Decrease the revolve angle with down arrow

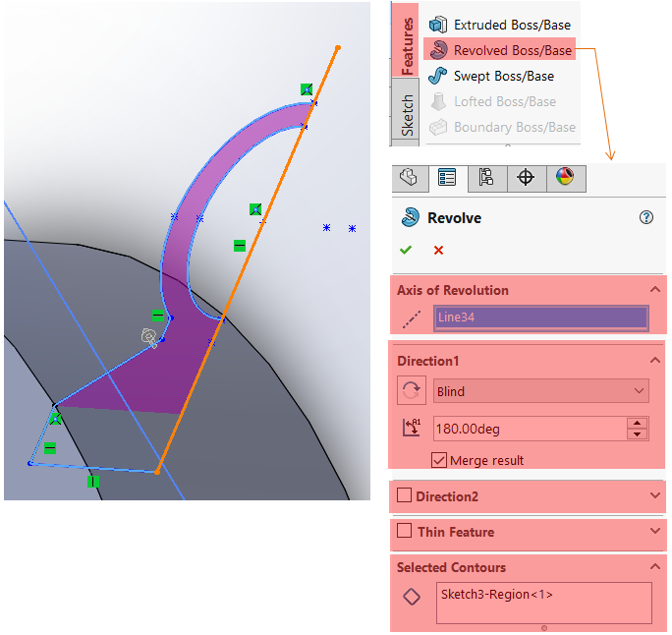pyautogui.click(x=638, y=434)
